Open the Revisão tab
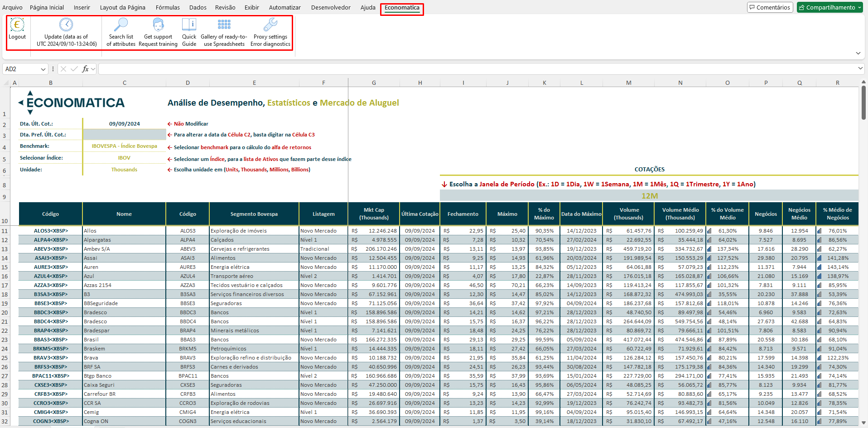 coord(225,7)
